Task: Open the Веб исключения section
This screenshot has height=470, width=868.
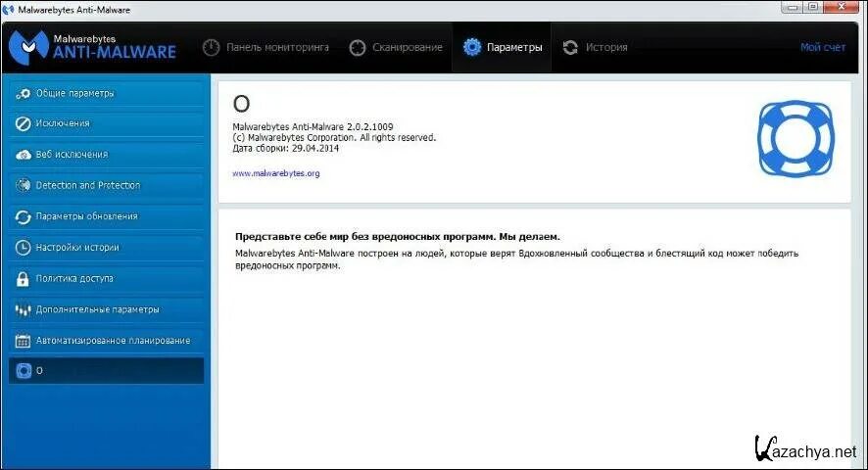Action: [x=106, y=155]
